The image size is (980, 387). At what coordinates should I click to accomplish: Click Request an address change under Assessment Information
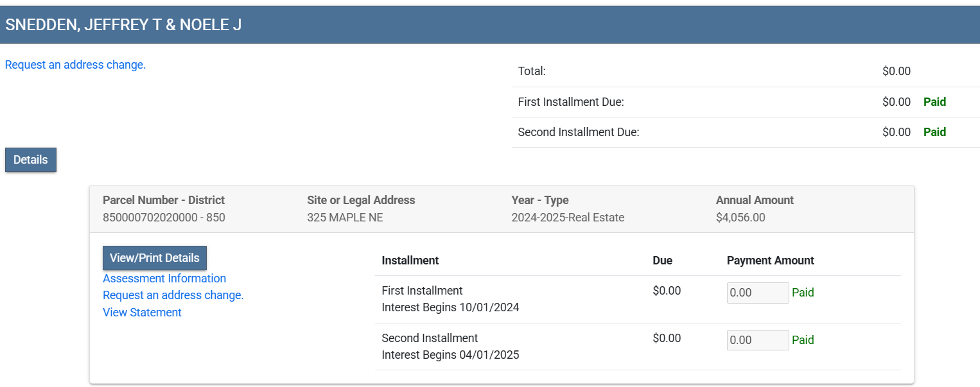(173, 295)
